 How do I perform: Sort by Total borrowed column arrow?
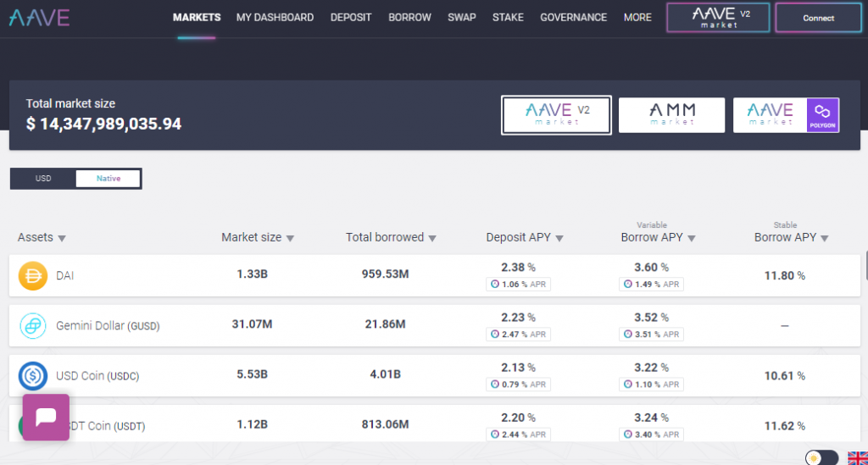tap(432, 238)
